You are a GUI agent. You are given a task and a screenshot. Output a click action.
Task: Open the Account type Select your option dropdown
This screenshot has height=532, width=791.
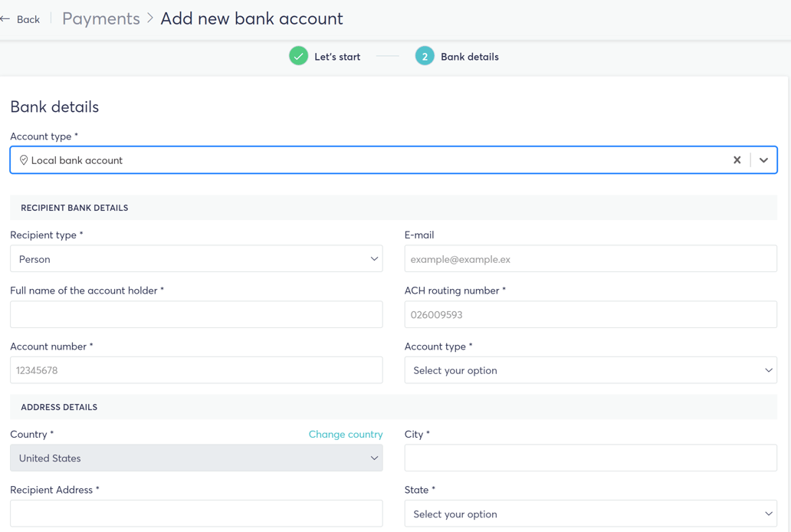(x=590, y=370)
